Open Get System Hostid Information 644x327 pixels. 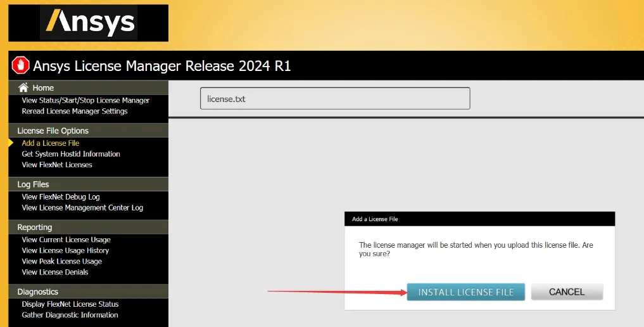[71, 154]
